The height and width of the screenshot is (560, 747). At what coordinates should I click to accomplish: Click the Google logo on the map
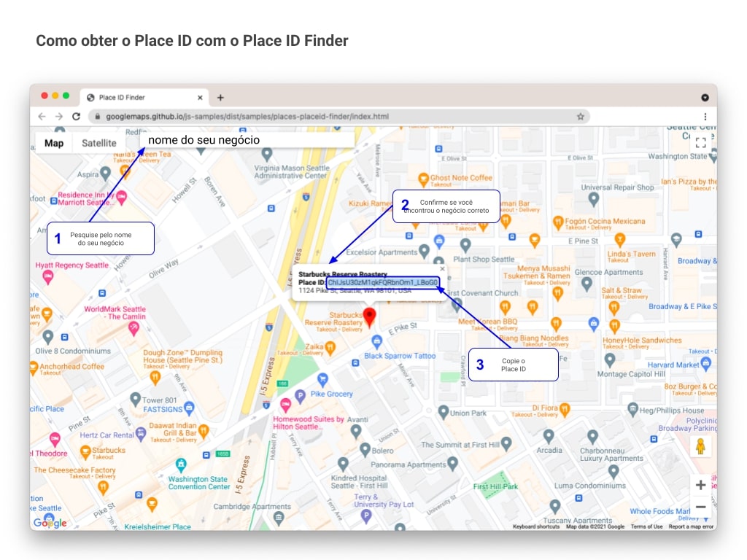50,522
